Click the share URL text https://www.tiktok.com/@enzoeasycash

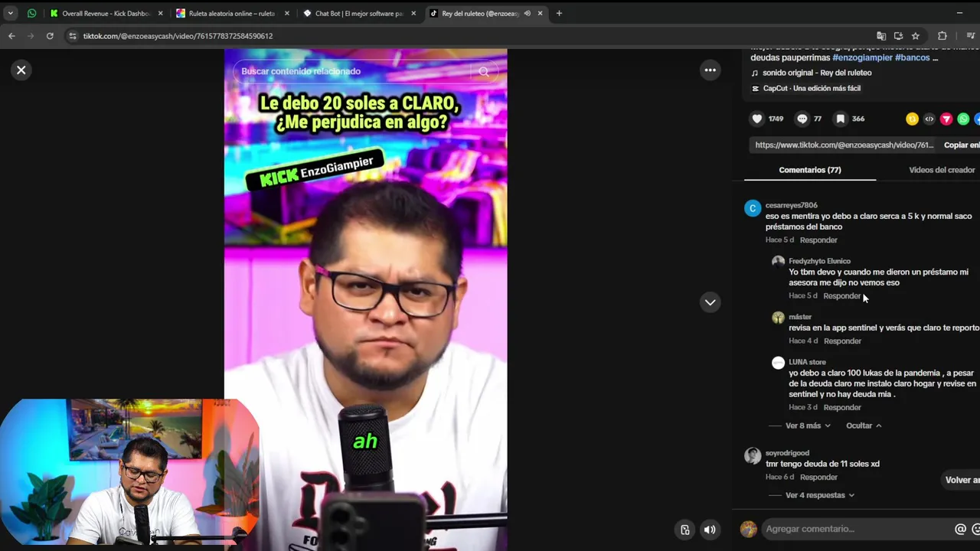coord(844,145)
